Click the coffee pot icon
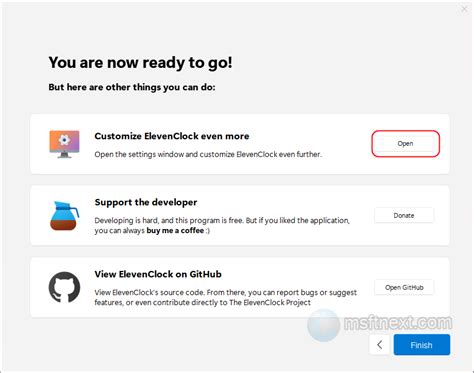Image resolution: width=474 pixels, height=373 pixels. (x=65, y=216)
